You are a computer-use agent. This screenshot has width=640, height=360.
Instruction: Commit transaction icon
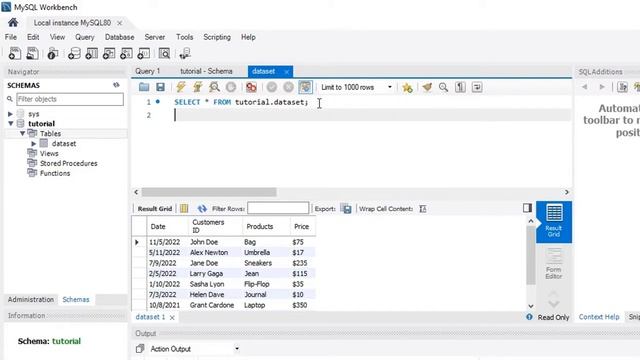click(x=272, y=87)
